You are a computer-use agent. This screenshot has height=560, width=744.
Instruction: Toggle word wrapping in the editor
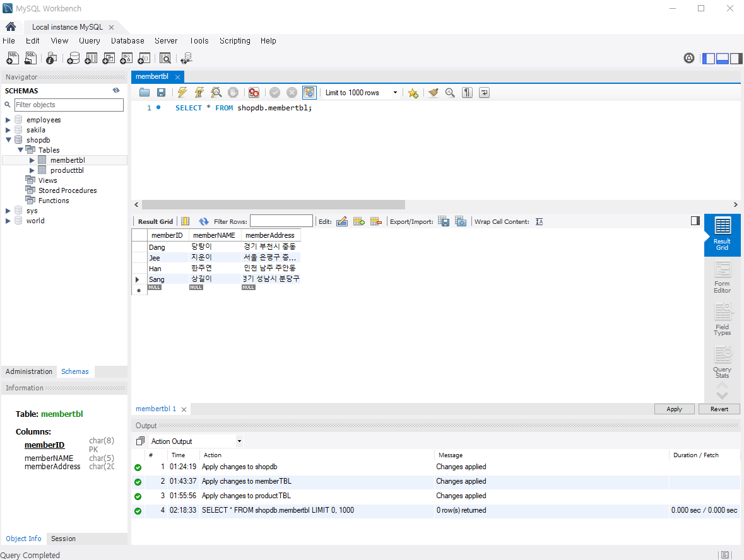tap(485, 93)
